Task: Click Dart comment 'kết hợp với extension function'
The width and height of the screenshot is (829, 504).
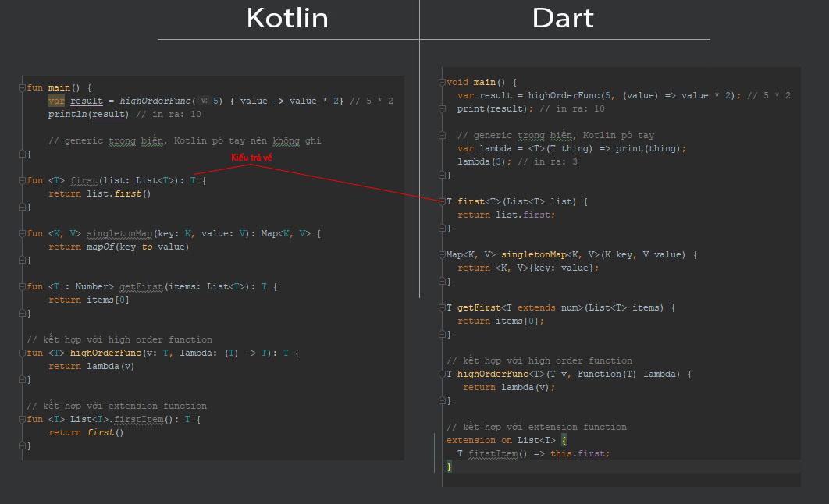Action: point(545,427)
